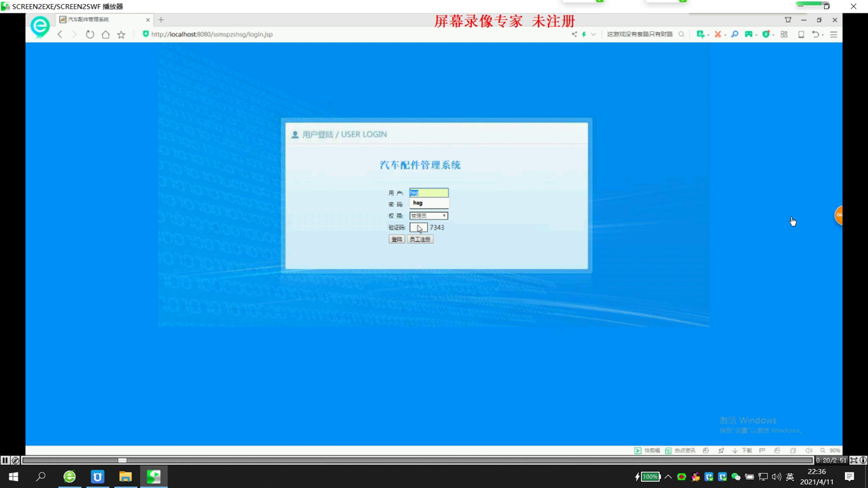
Task: Click the player fullscreen icon
Action: point(854,460)
